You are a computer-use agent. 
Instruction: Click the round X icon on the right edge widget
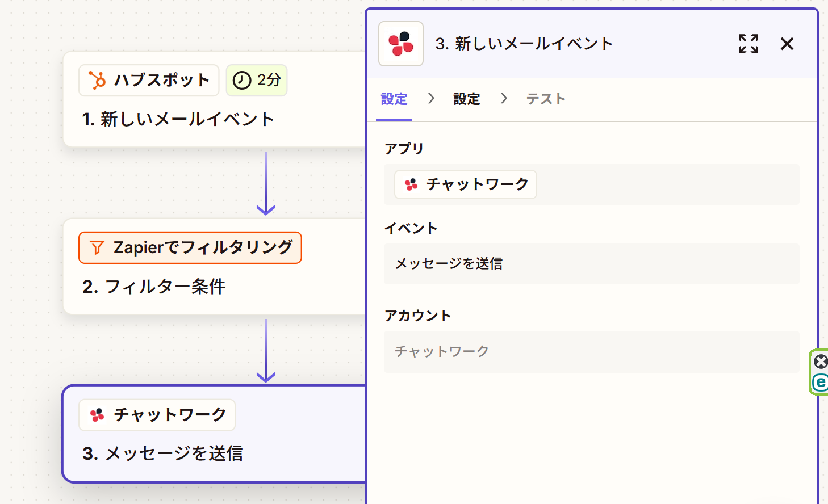pos(821,362)
